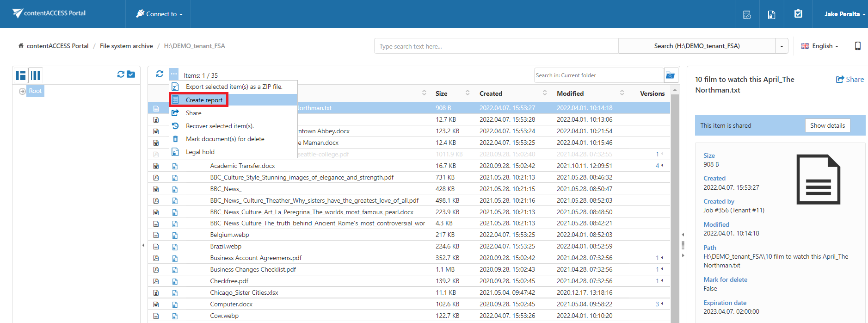
Task: Click Export selected items as ZIP
Action: coord(234,87)
